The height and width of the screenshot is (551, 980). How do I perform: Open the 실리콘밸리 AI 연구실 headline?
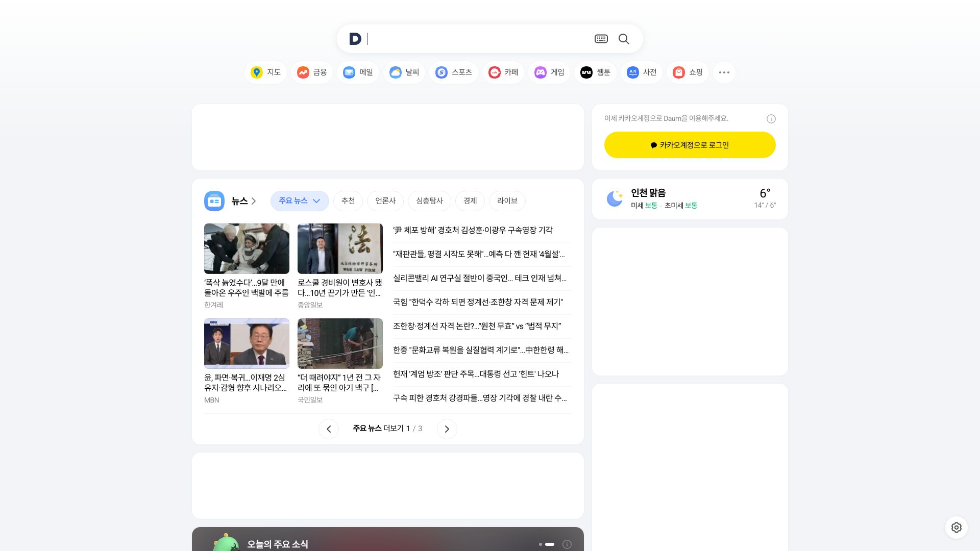(x=479, y=279)
